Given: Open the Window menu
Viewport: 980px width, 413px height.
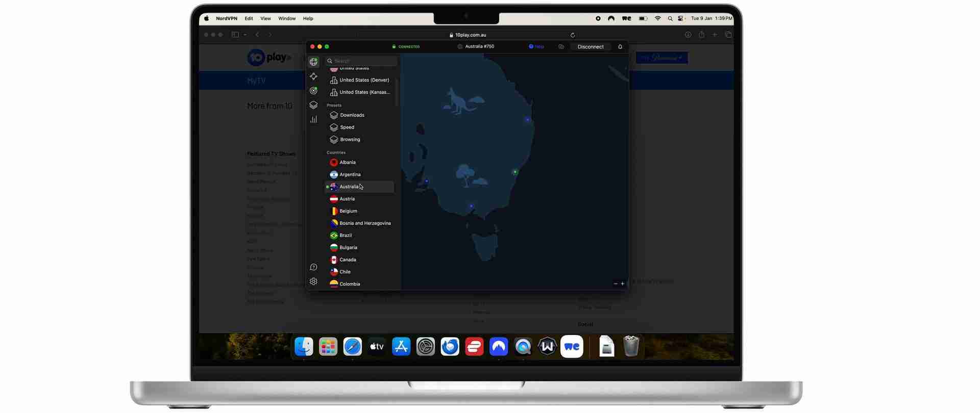Looking at the screenshot, I should tap(287, 18).
